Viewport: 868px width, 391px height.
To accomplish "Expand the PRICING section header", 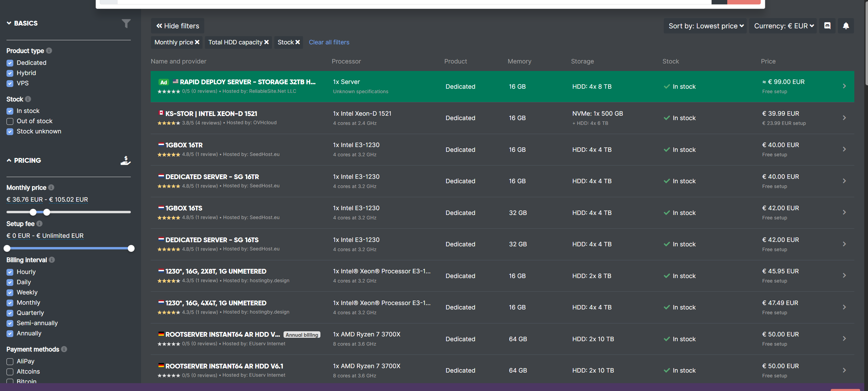I will pyautogui.click(x=24, y=160).
